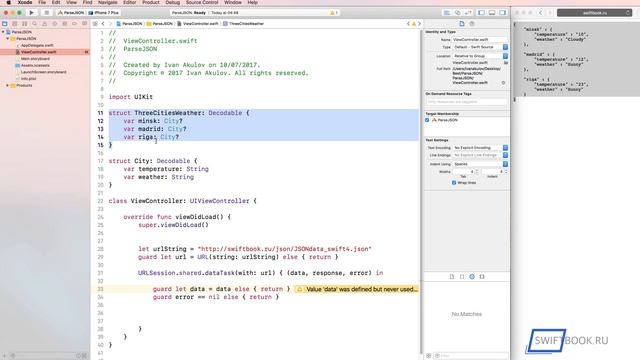
Task: Click the Stop button in Xcode toolbar
Action: [x=46, y=13]
